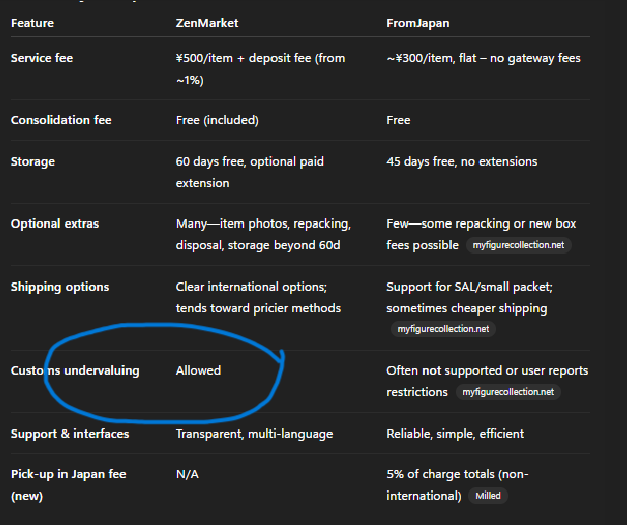The image size is (627, 525).
Task: Click the Support & interfaces row label
Action: coord(70,434)
